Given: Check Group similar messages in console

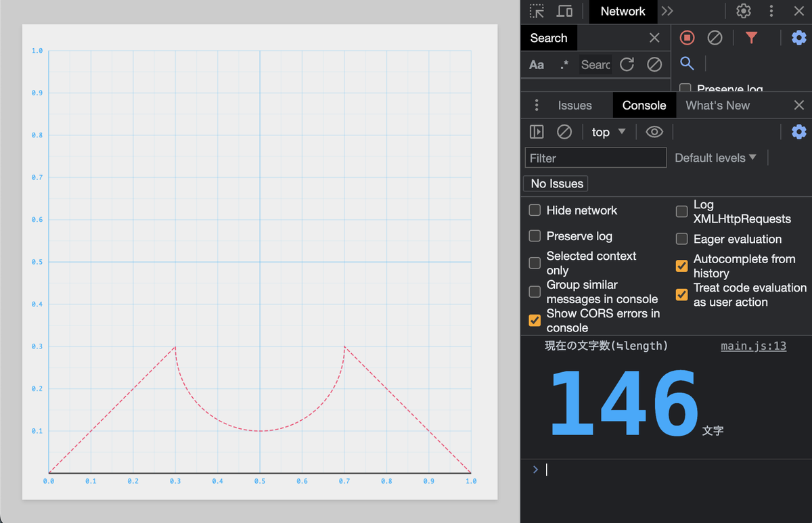Looking at the screenshot, I should tap(535, 292).
